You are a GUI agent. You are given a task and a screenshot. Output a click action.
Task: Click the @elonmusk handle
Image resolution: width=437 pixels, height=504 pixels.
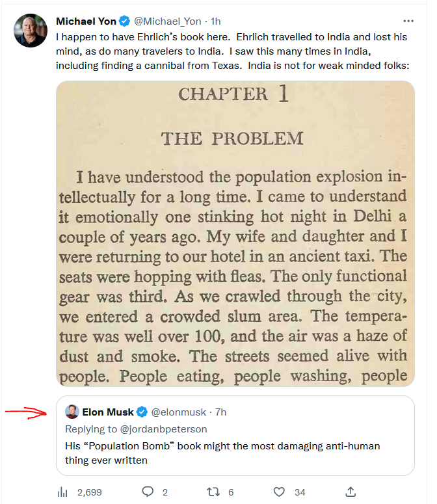(x=178, y=412)
